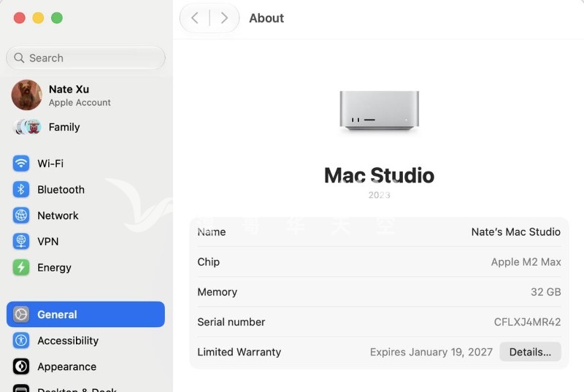
Task: Open Nate Xu Apple Account
Action: pyautogui.click(x=85, y=95)
